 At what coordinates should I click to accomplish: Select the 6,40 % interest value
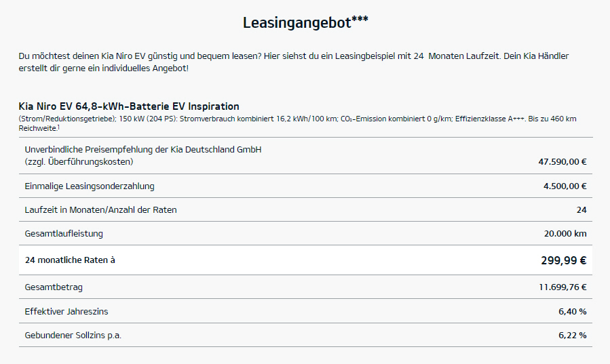point(572,311)
